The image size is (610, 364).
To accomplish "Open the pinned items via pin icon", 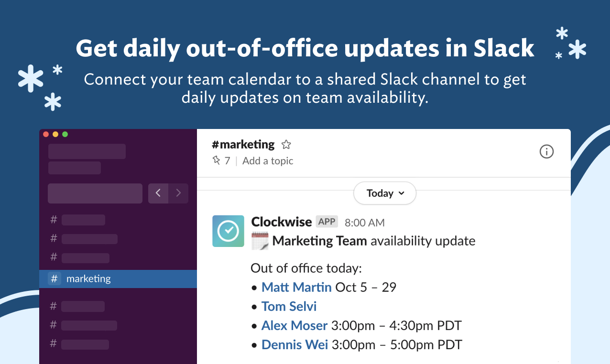I will click(x=218, y=161).
